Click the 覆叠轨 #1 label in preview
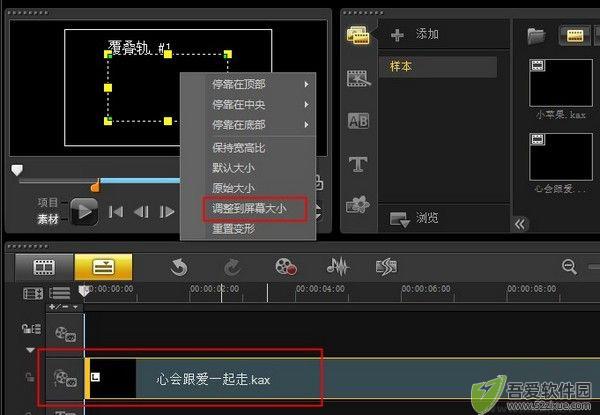The width and height of the screenshot is (600, 415). point(139,48)
